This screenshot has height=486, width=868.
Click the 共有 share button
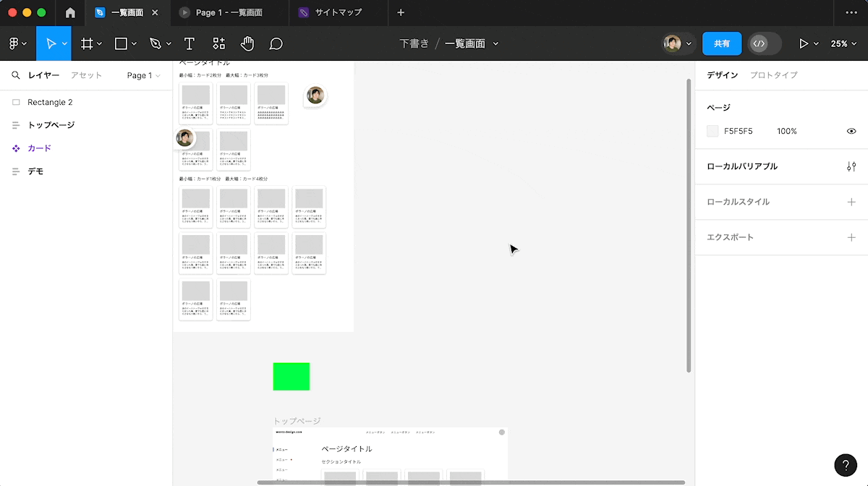click(722, 43)
